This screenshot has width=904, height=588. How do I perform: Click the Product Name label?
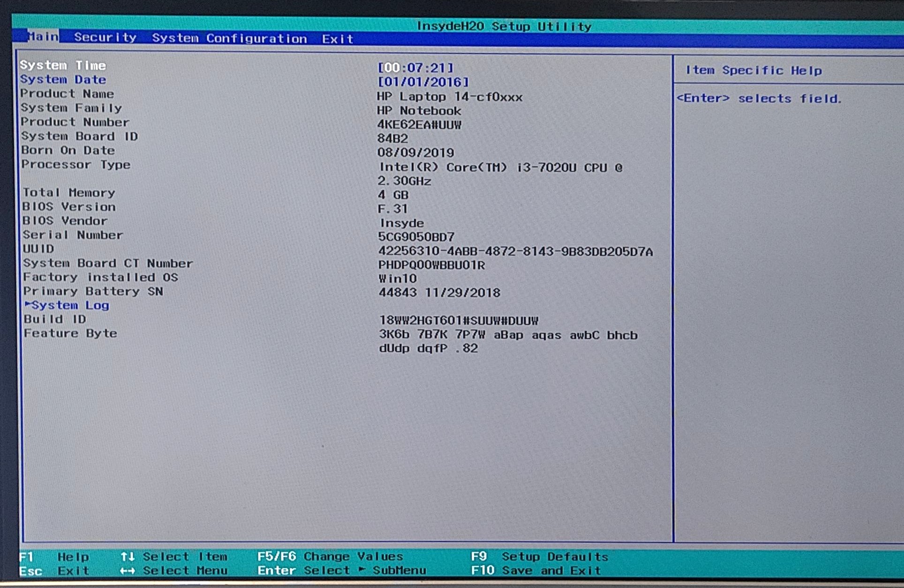point(67,94)
